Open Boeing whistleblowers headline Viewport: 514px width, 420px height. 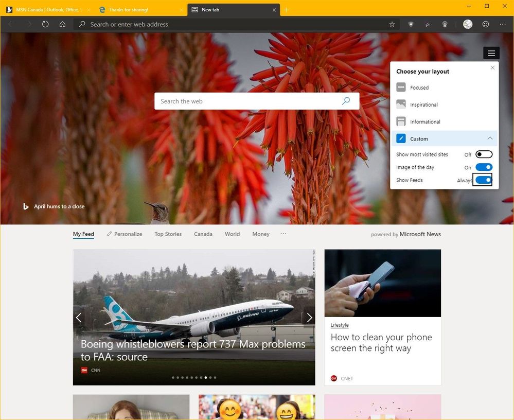(193, 350)
